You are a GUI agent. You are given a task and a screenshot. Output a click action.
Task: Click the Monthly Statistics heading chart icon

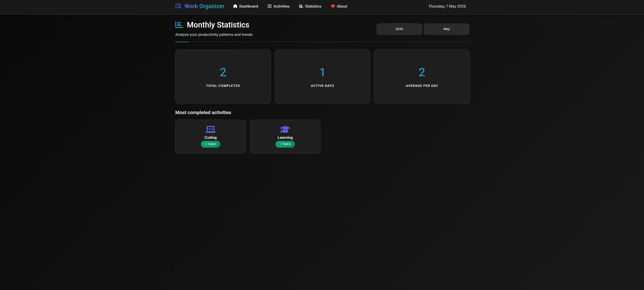click(179, 25)
